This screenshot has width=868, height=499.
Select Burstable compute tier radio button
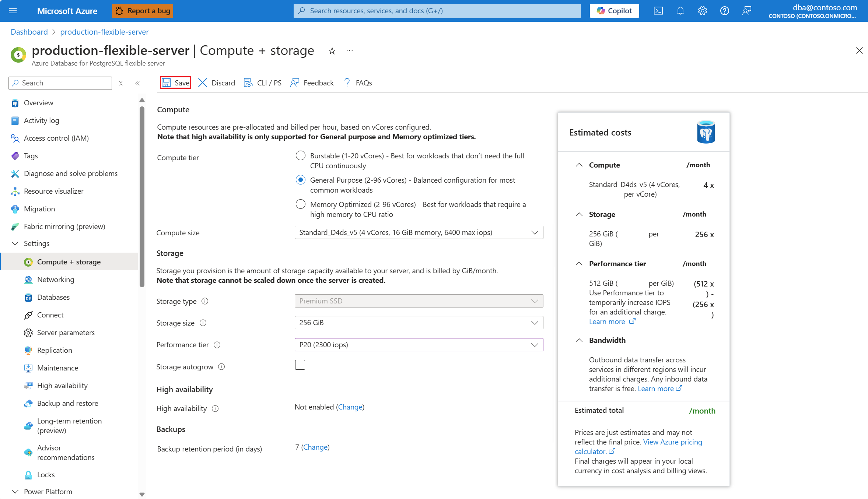pyautogui.click(x=301, y=156)
